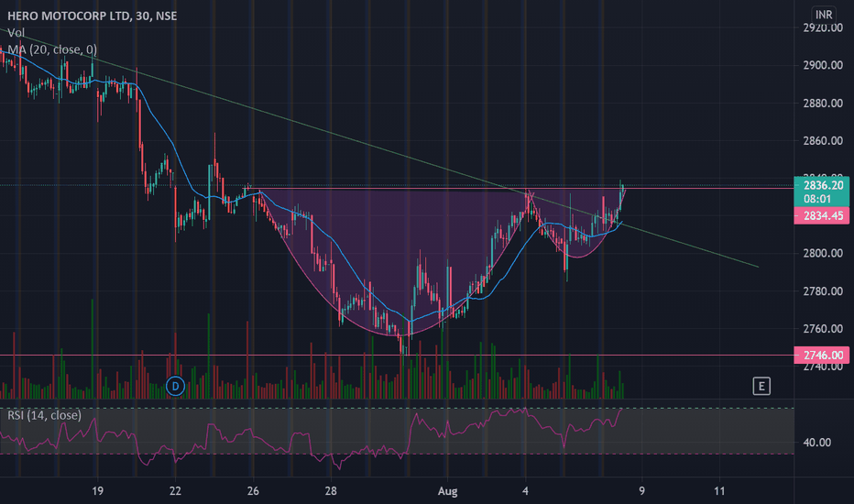Click the 2860.00 price axis value
Image resolution: width=854 pixels, height=504 pixels.
[x=823, y=140]
